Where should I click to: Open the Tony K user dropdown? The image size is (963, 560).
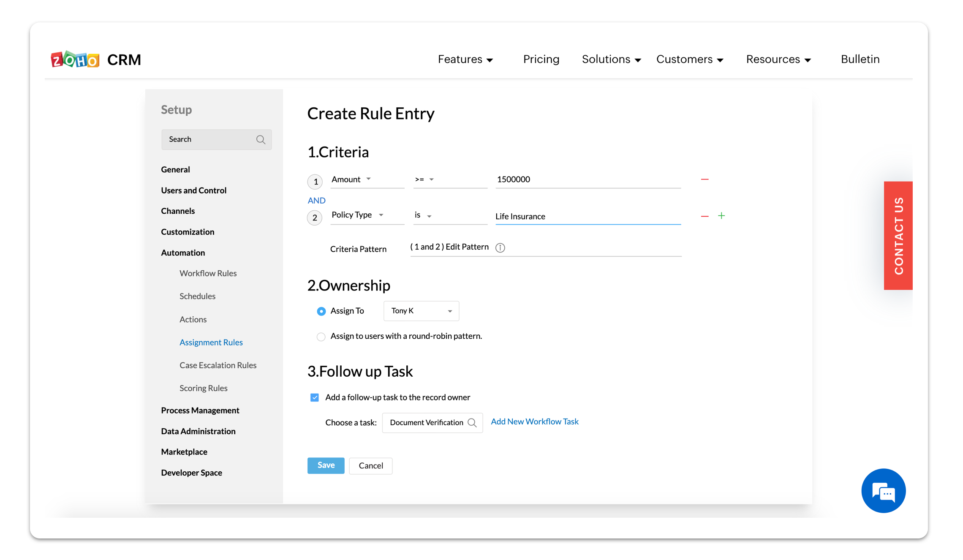point(421,311)
